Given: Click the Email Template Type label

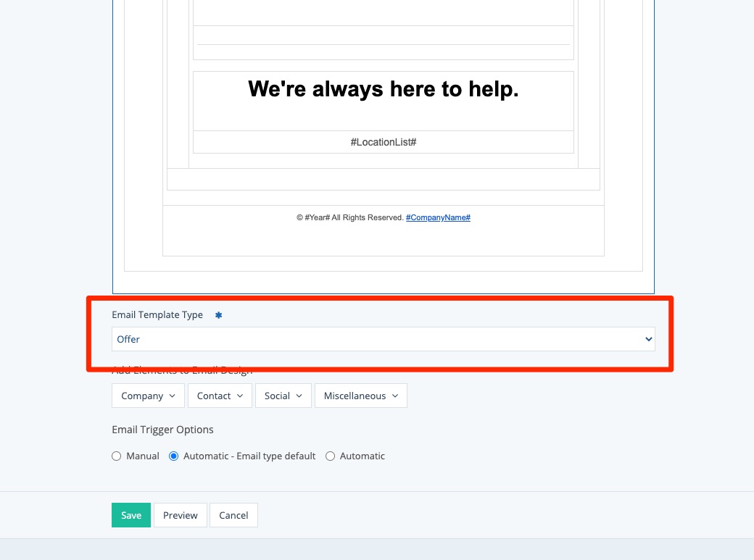Looking at the screenshot, I should click(x=157, y=315).
